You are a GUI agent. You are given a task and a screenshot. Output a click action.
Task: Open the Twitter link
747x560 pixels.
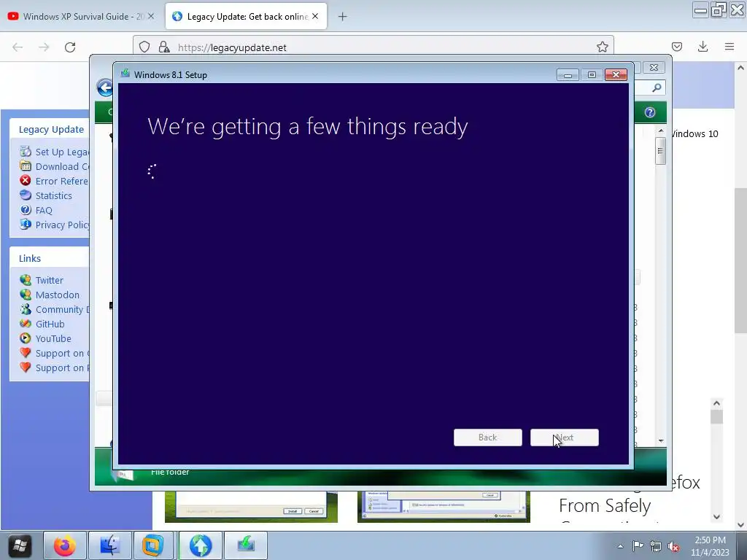[49, 280]
